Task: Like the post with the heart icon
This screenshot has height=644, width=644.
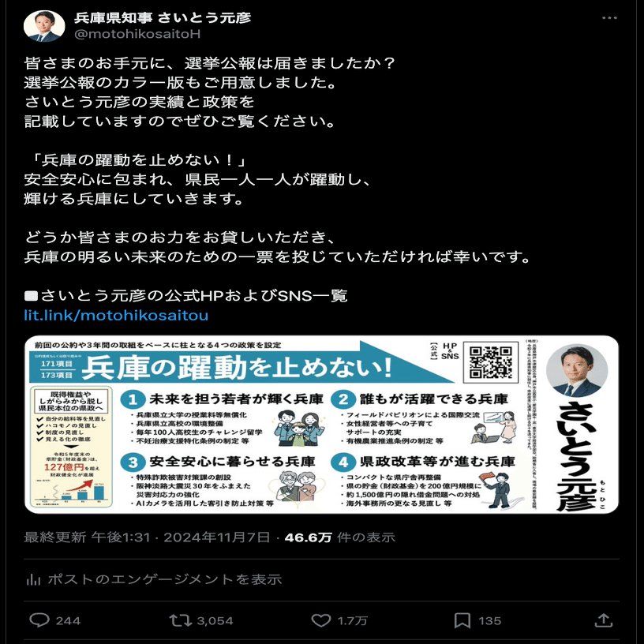Action: click(x=320, y=620)
